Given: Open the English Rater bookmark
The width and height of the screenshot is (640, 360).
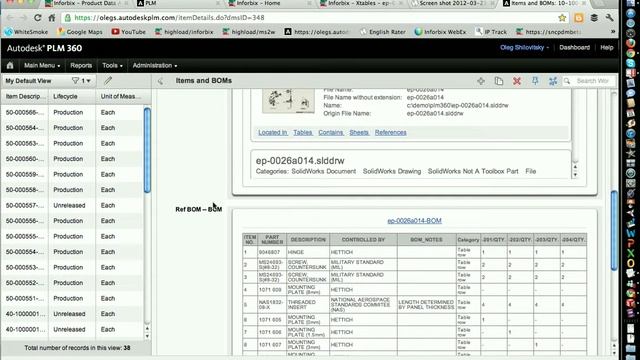Looking at the screenshot, I should point(382,31).
